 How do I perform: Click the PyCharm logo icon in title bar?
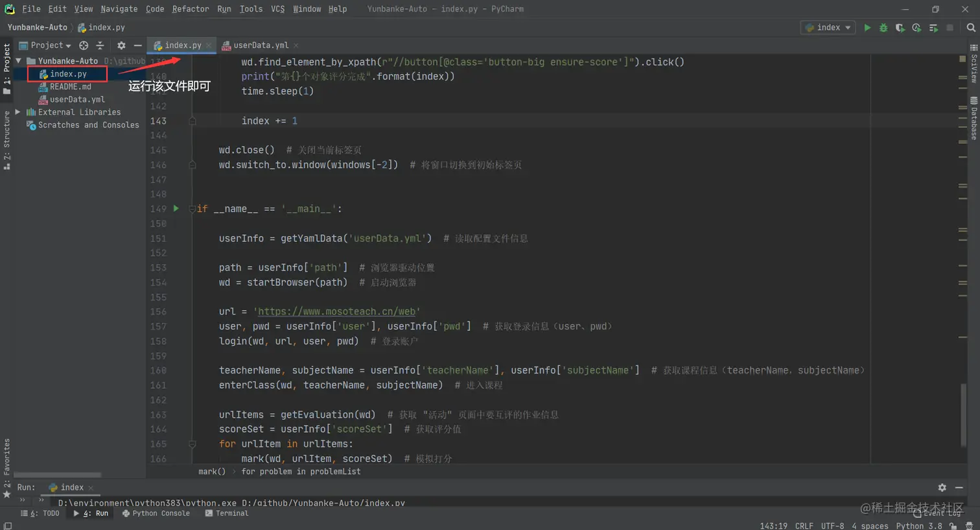pos(10,9)
